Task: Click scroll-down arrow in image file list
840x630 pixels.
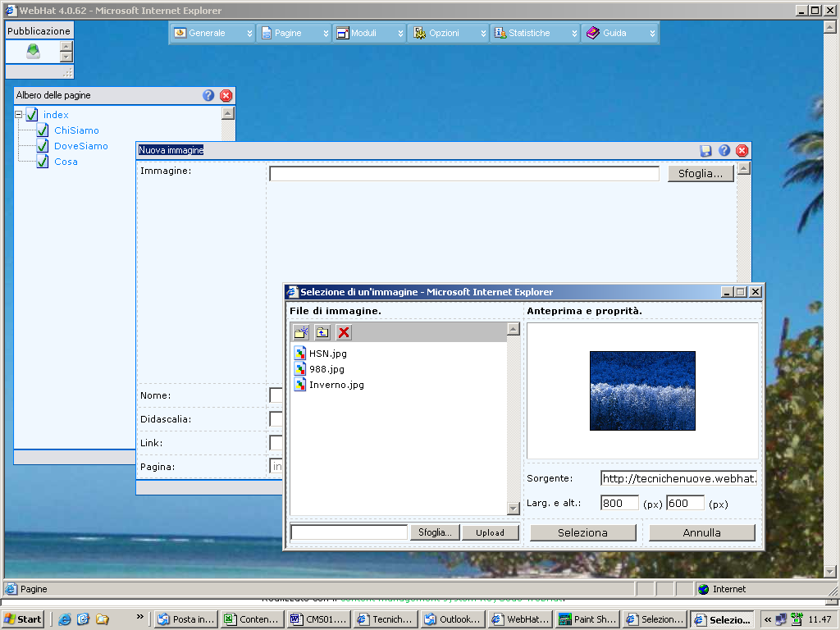Action: pyautogui.click(x=514, y=508)
